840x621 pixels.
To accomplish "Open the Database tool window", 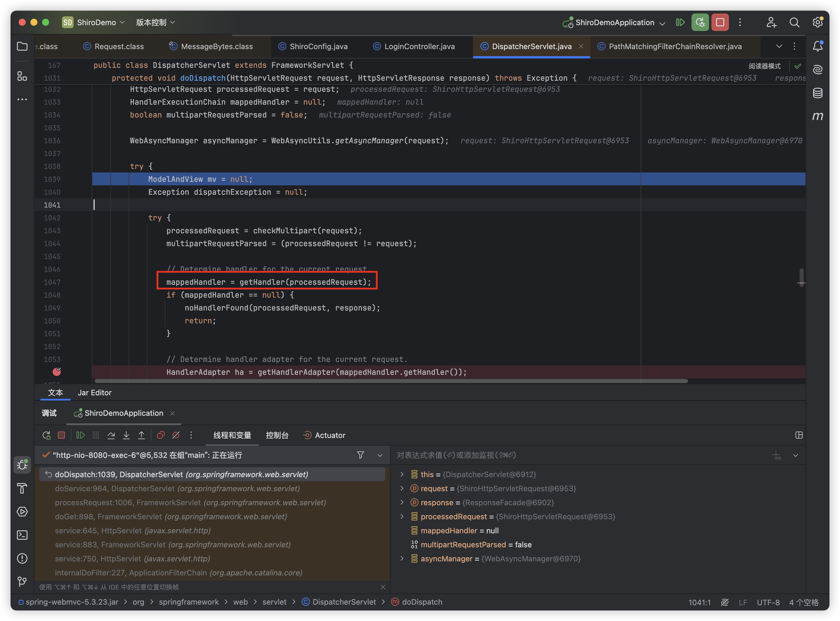I will tap(818, 93).
